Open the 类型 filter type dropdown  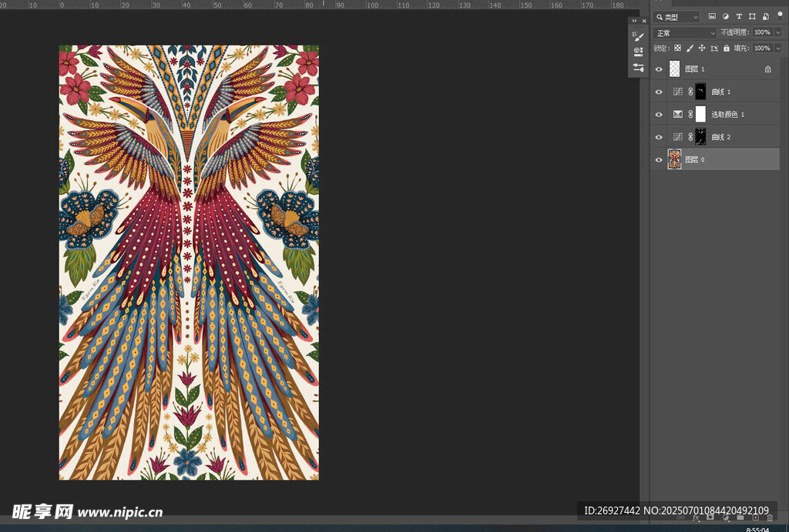(x=677, y=17)
